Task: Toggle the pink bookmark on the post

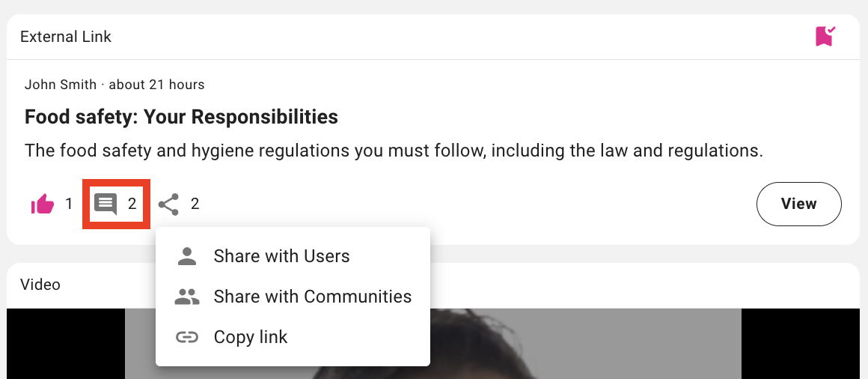Action: 825,36
